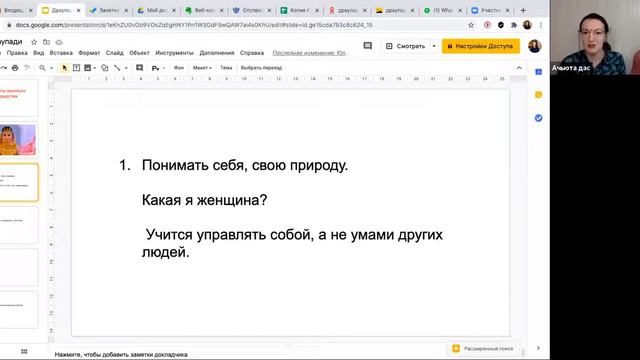Click the text 'Понимать себя, свою природу.'
Screen dimensions: 640x360
point(245,165)
